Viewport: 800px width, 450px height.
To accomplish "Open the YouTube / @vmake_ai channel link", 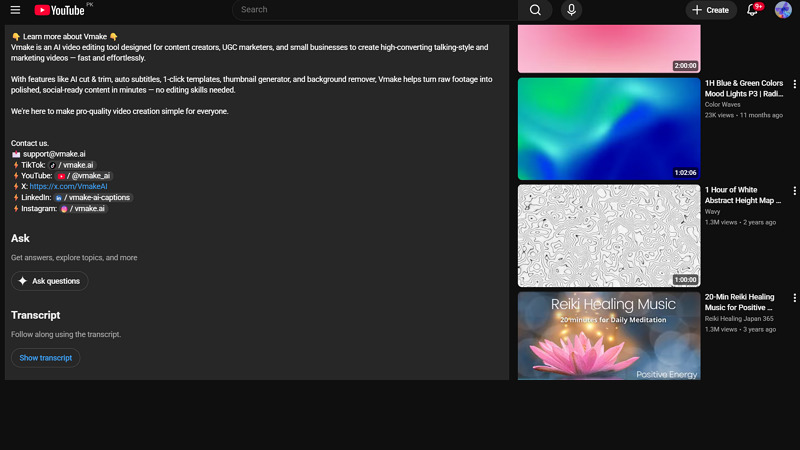I will (84, 176).
